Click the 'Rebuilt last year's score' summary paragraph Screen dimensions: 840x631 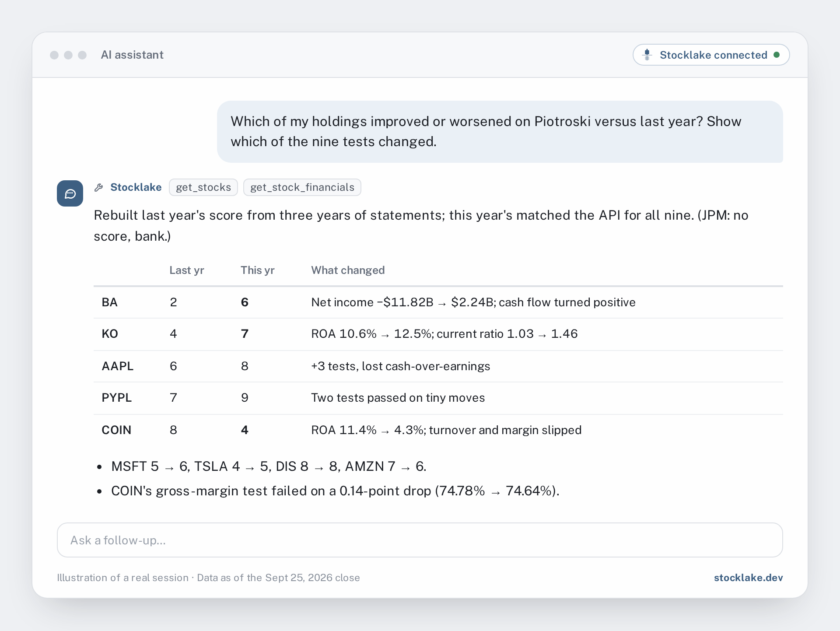[x=421, y=226]
